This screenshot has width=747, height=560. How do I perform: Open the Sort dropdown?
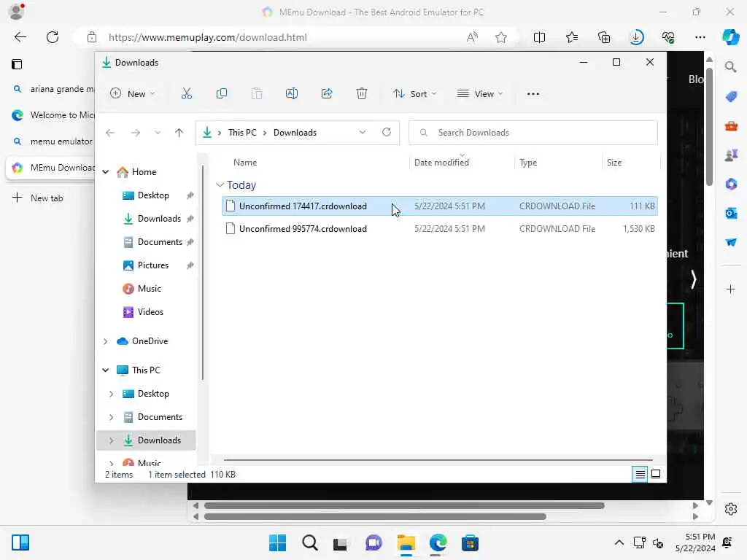[414, 94]
